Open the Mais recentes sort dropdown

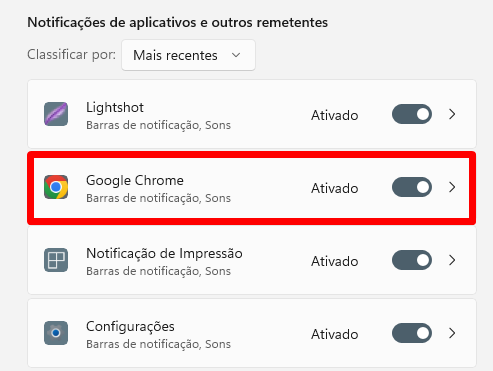tap(188, 55)
